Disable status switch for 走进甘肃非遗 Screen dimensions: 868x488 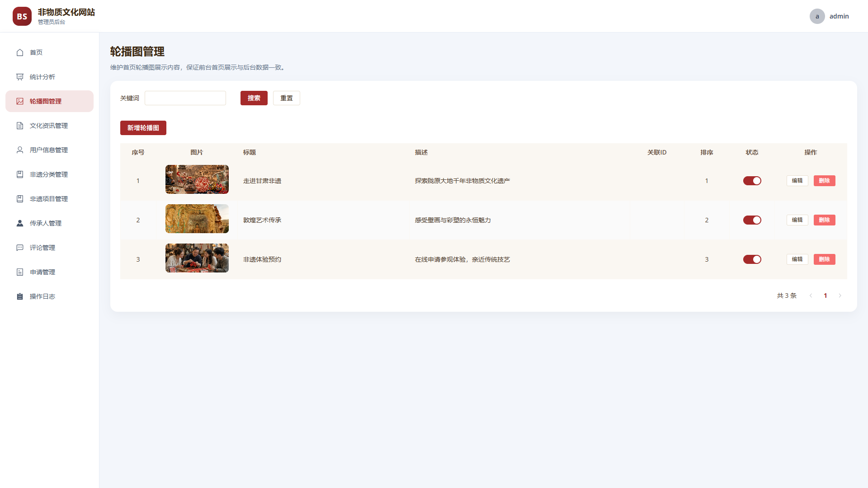tap(752, 181)
